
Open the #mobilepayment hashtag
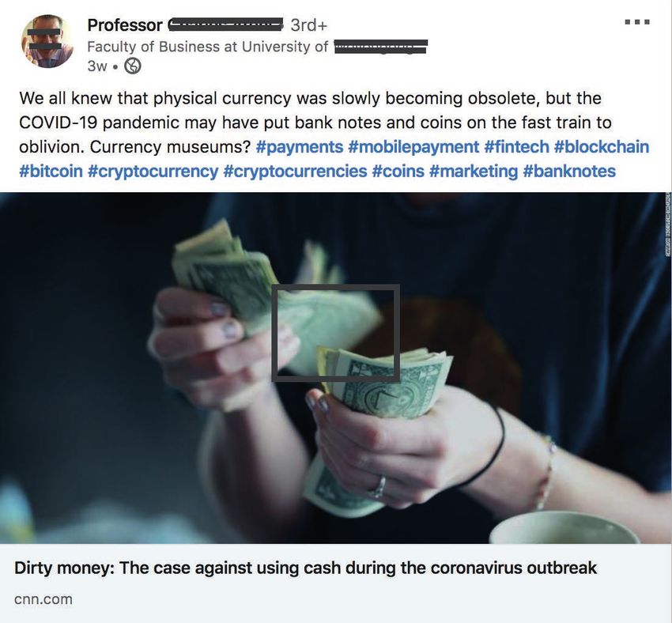pyautogui.click(x=413, y=147)
